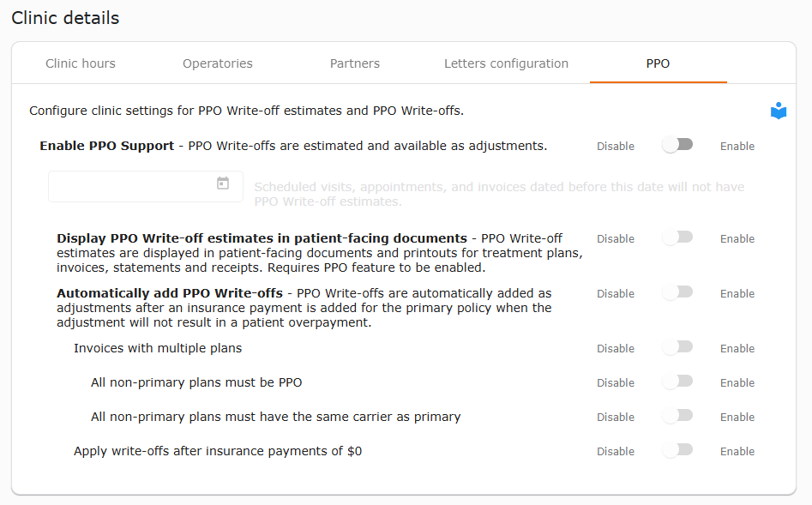Toggle Display PPO Write-off estimates switch
Image resolution: width=812 pixels, height=505 pixels.
click(677, 237)
